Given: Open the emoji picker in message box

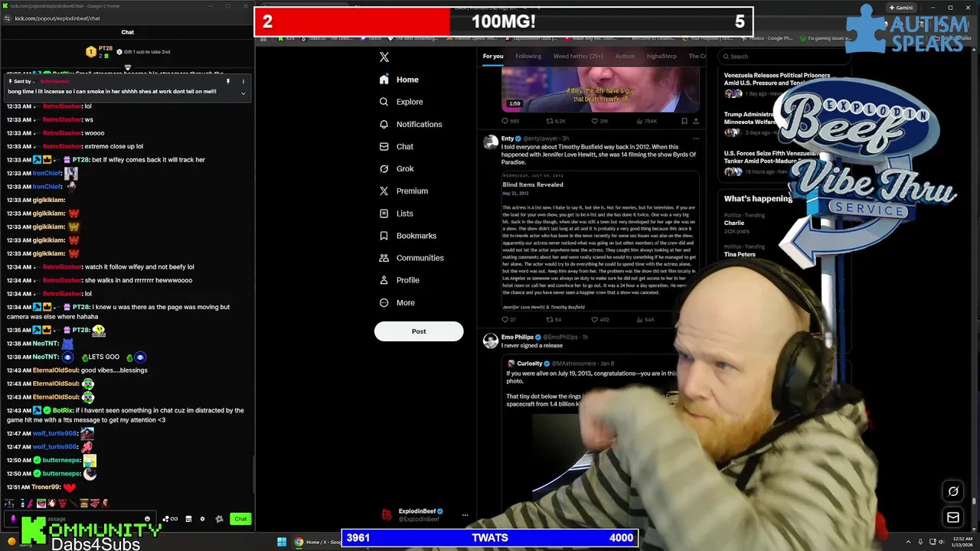Looking at the screenshot, I should [x=147, y=519].
